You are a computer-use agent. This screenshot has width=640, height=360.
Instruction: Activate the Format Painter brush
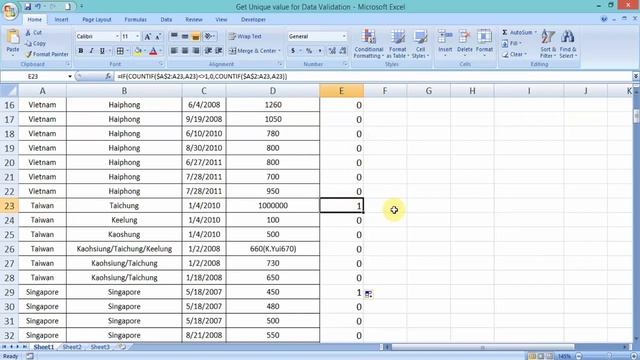coord(47,54)
